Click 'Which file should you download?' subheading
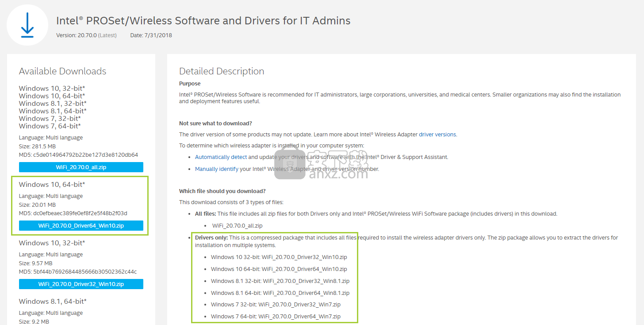The height and width of the screenshot is (325, 644). click(222, 191)
